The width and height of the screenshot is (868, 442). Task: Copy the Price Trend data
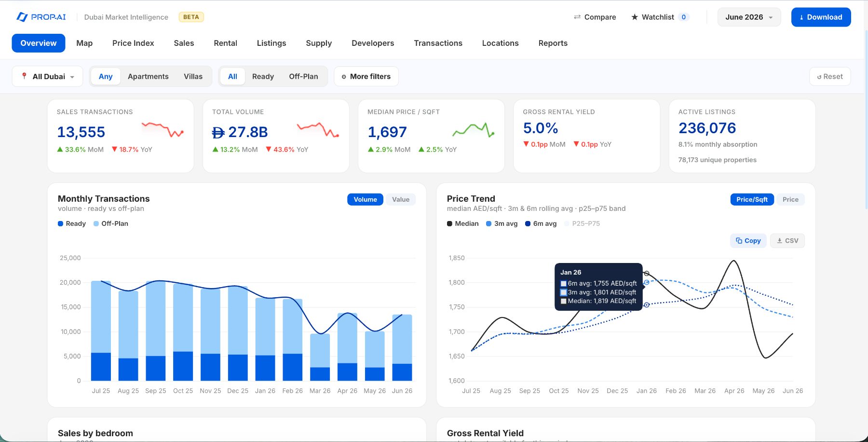(x=748, y=240)
